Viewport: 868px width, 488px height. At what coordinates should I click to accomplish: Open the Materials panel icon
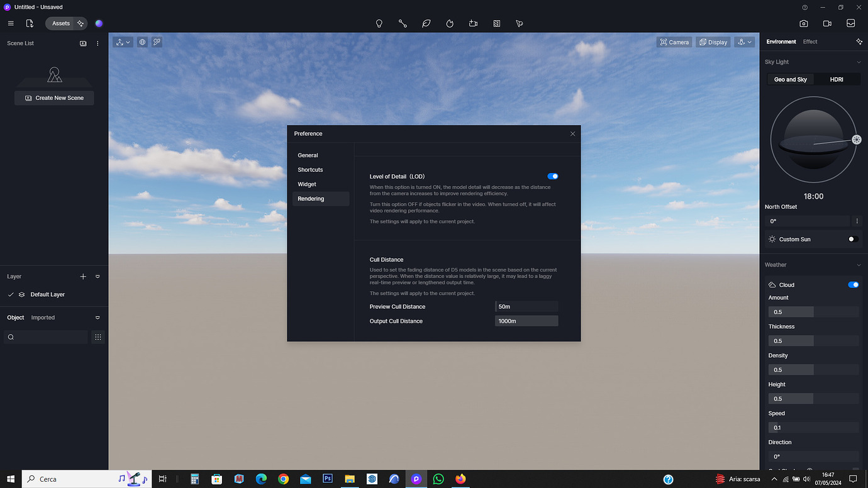coord(496,23)
